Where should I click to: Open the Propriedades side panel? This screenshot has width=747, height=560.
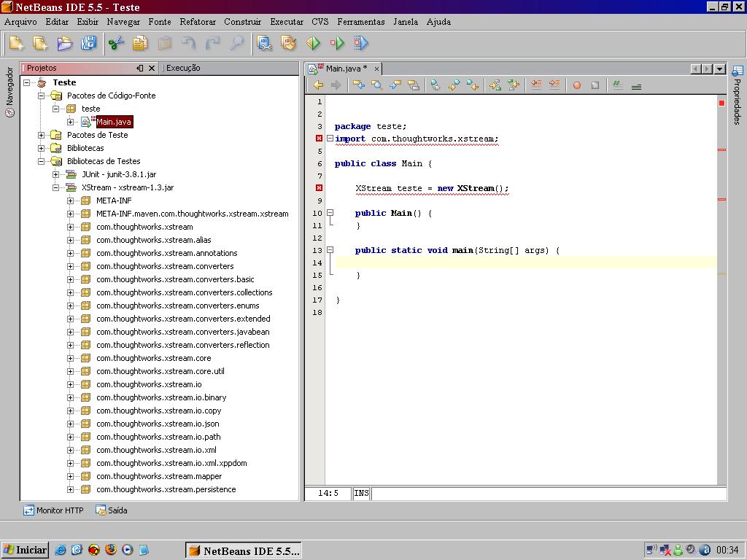pyautogui.click(x=738, y=96)
